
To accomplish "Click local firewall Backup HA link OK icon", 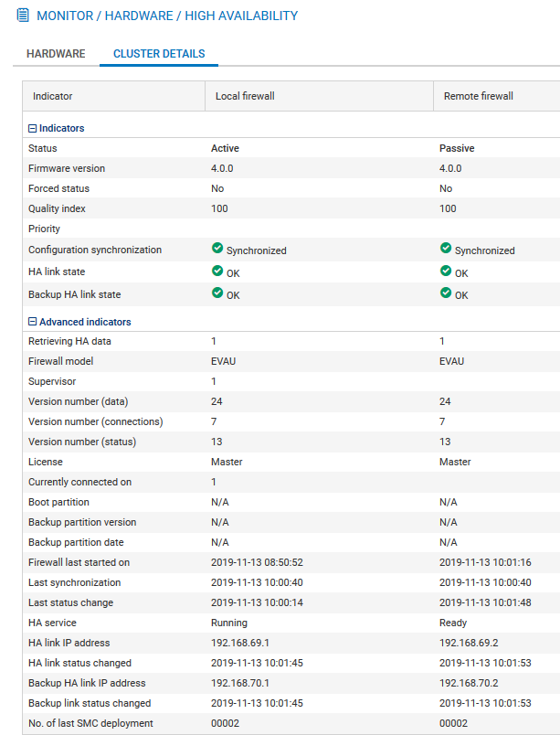I will [217, 293].
